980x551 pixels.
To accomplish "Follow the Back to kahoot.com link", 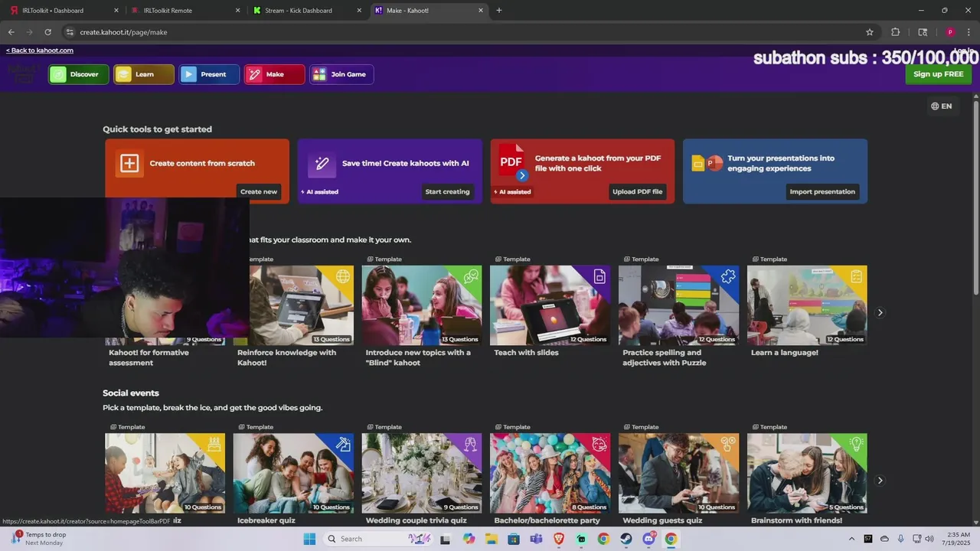I will tap(40, 51).
